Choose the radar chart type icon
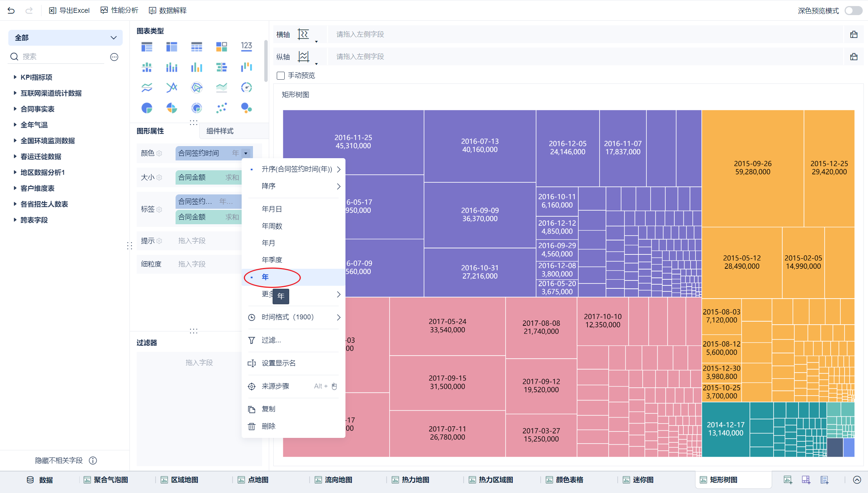Screen dimensions: 868x493 point(197,88)
